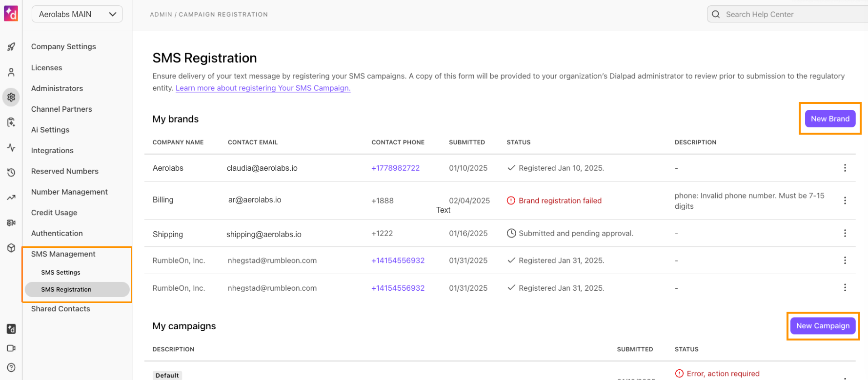Select SMS Registration in the sidebar
Viewport: 868px width, 380px height.
[x=77, y=289]
